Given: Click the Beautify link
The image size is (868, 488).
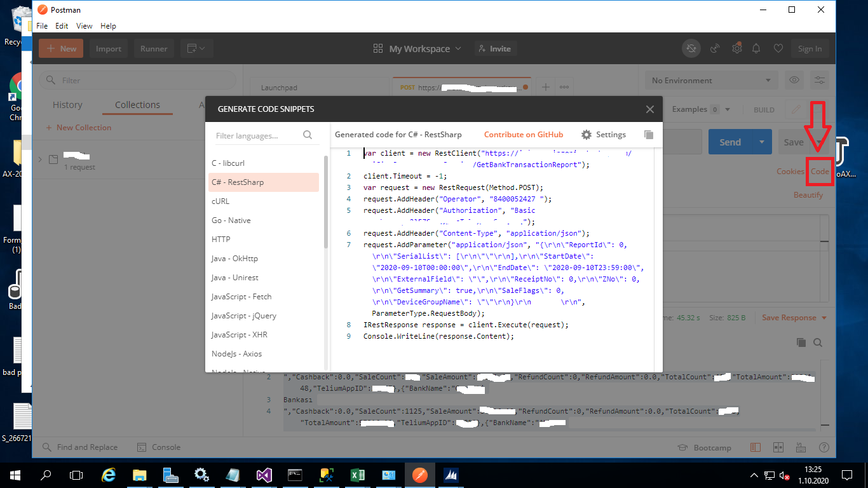Looking at the screenshot, I should point(808,195).
